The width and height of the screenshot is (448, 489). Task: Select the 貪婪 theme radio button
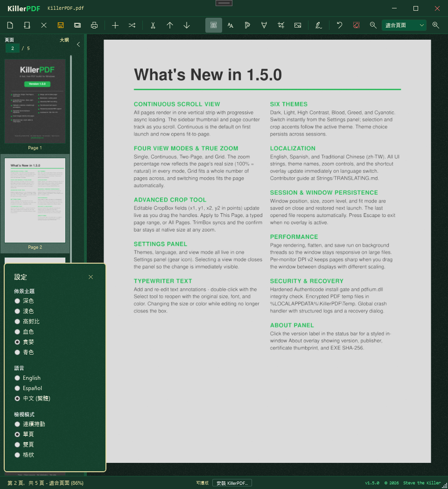pos(24,342)
